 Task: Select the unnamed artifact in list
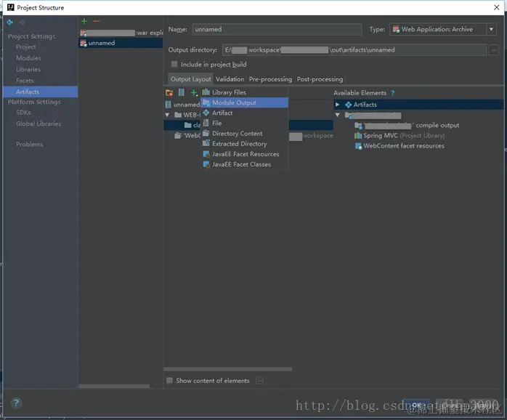(121, 43)
